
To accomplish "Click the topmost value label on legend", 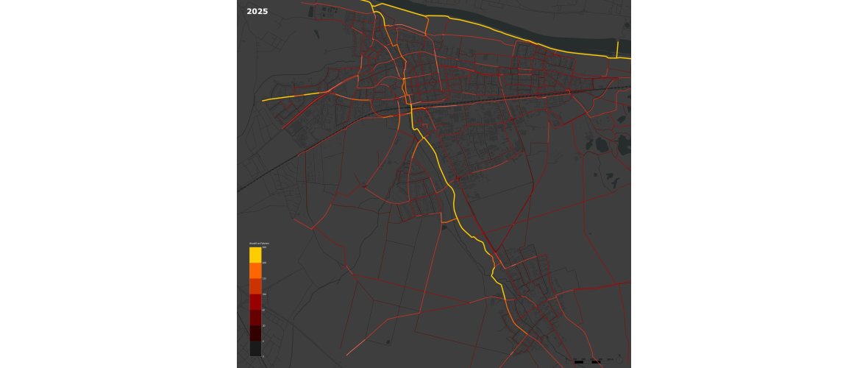I will [263, 247].
